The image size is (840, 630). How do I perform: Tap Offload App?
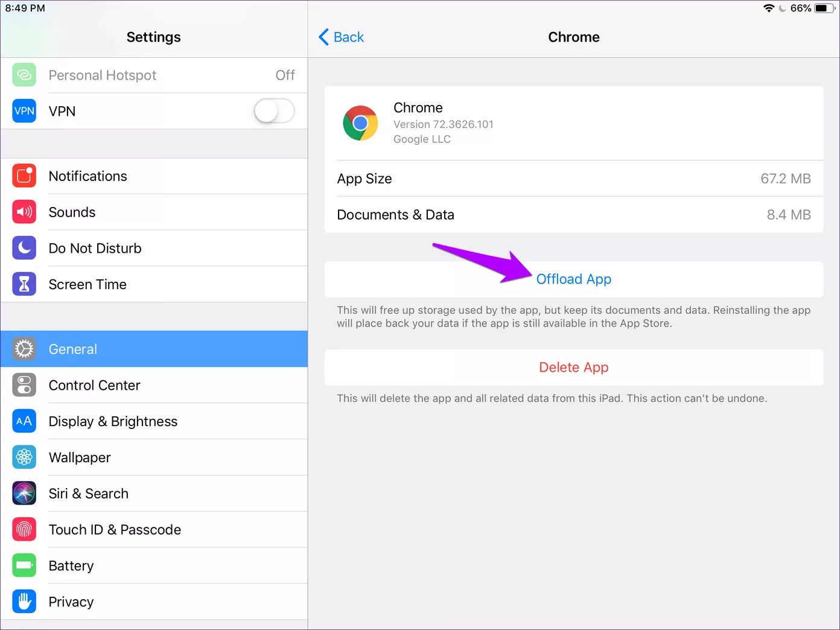tap(574, 279)
